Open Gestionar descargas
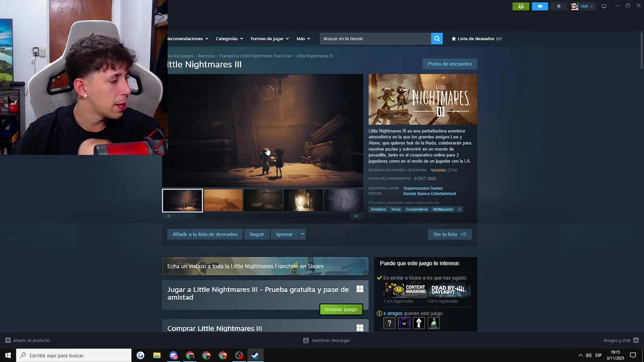 (327, 340)
